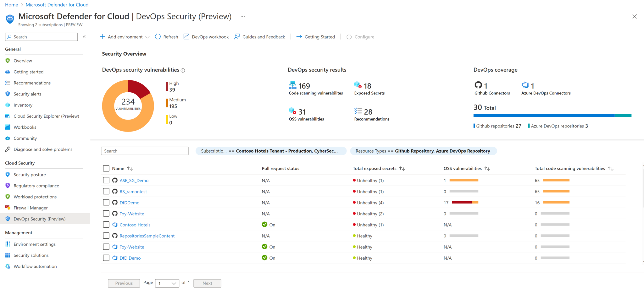This screenshot has height=292, width=644.
Task: Open Environment settings under Management
Action: tap(35, 244)
